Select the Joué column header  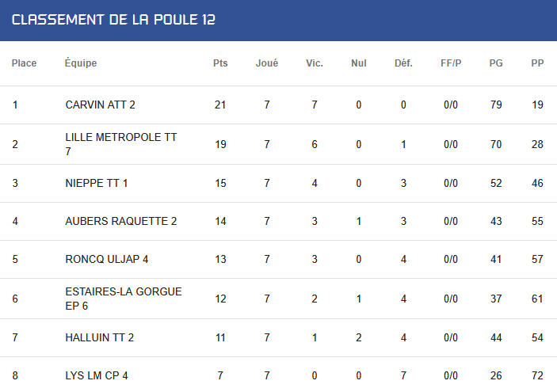pos(267,63)
